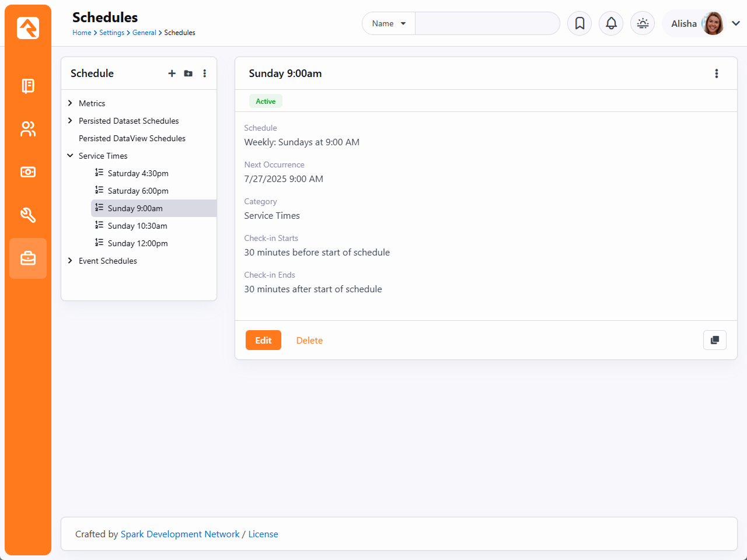
Task: Click the Delete link
Action: click(x=309, y=341)
